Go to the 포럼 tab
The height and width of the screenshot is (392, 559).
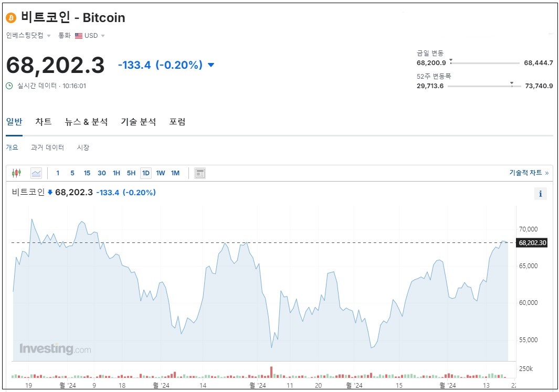(x=177, y=122)
